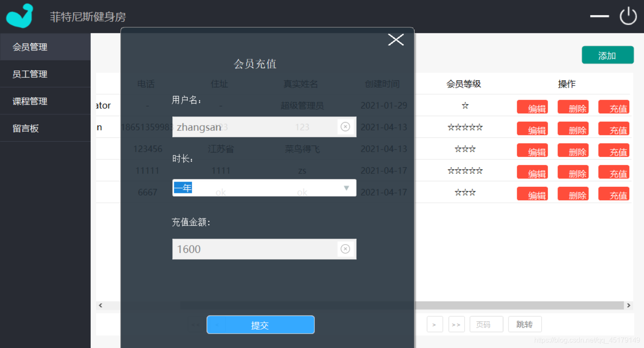Screen dimensions: 644x348
Task: Click 编辑 in the 菜鸟得飞 row
Action: [532, 151]
